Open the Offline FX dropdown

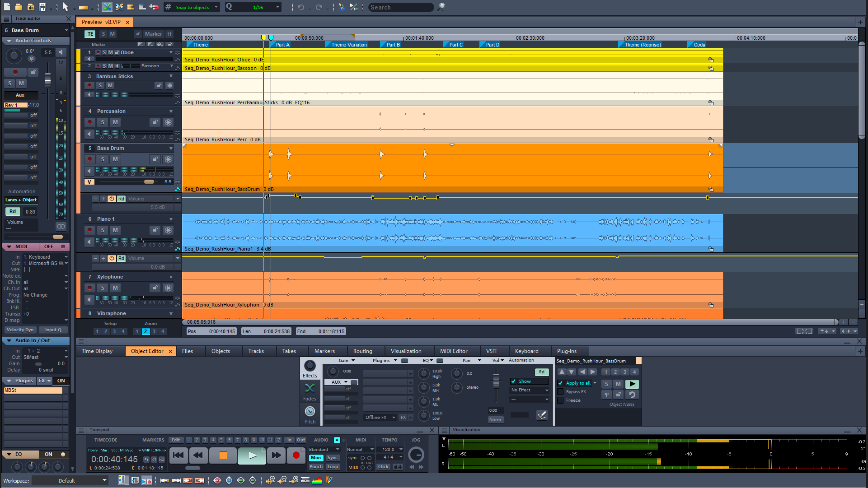380,418
